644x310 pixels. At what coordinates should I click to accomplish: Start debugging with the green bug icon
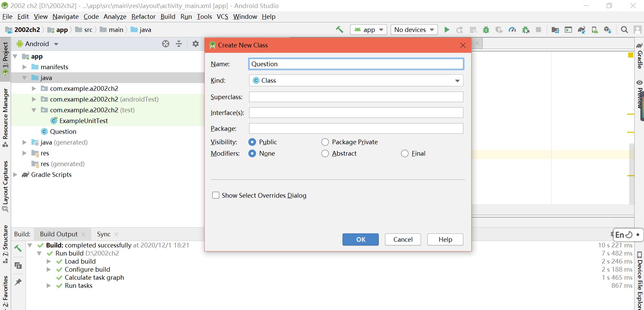click(486, 30)
